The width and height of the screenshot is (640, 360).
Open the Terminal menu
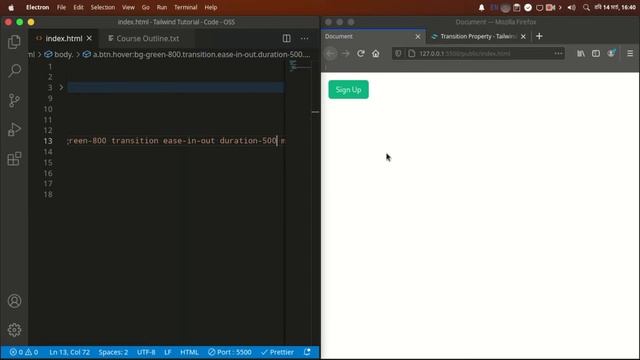[185, 7]
